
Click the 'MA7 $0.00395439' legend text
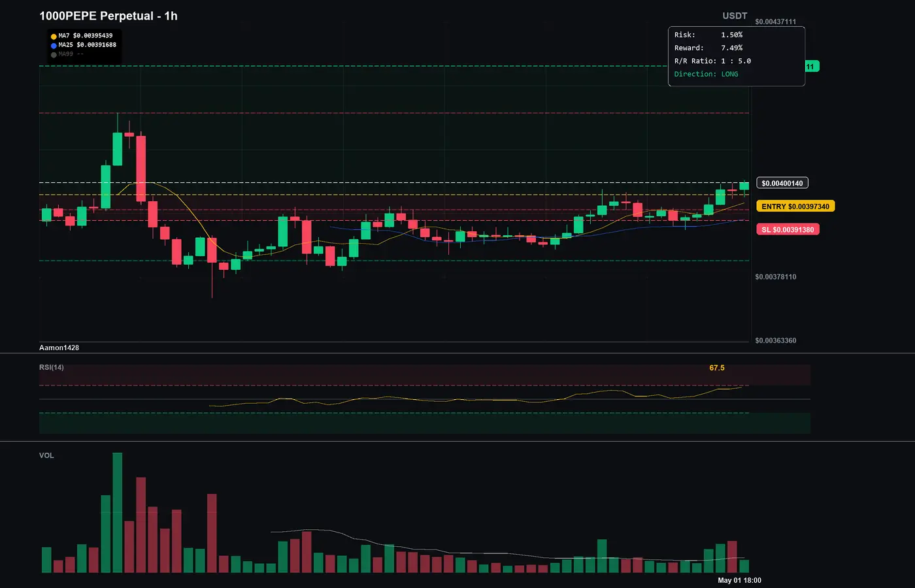coord(86,36)
